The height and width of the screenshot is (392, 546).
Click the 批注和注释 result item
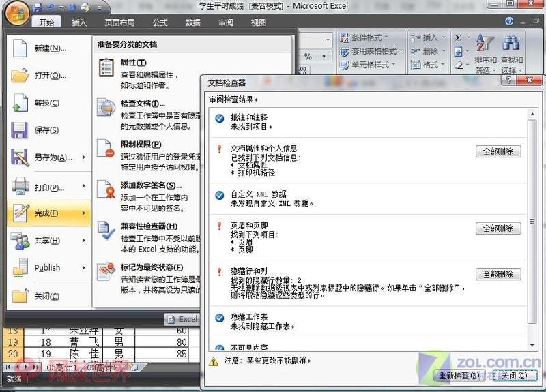click(369, 122)
